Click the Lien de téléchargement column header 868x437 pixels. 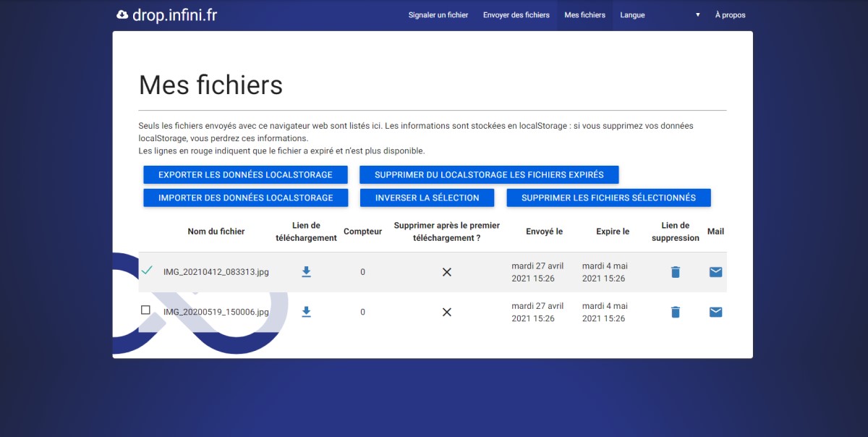(307, 232)
